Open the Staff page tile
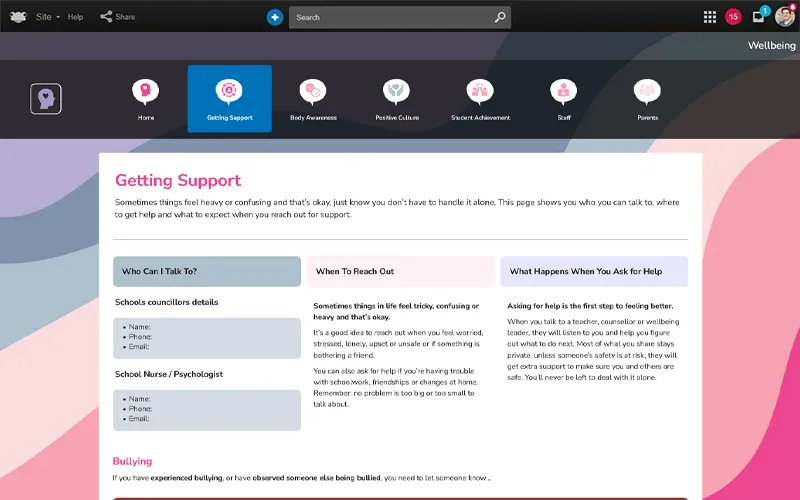Image resolution: width=800 pixels, height=500 pixels. pos(564,98)
